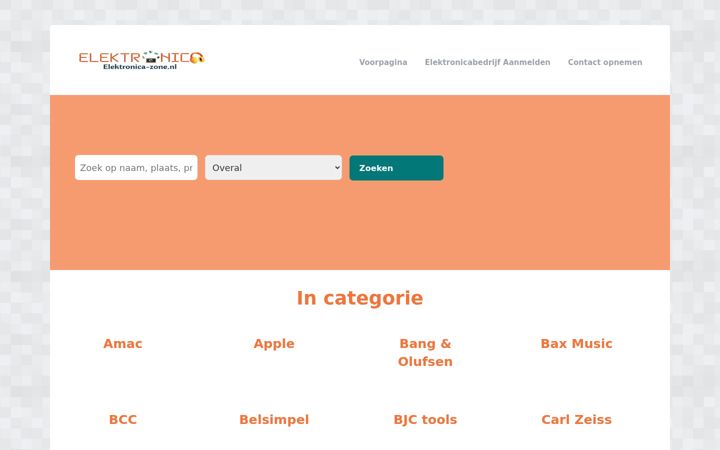Image resolution: width=720 pixels, height=450 pixels.
Task: Focus the Zoek op naam search field
Action: 136,168
